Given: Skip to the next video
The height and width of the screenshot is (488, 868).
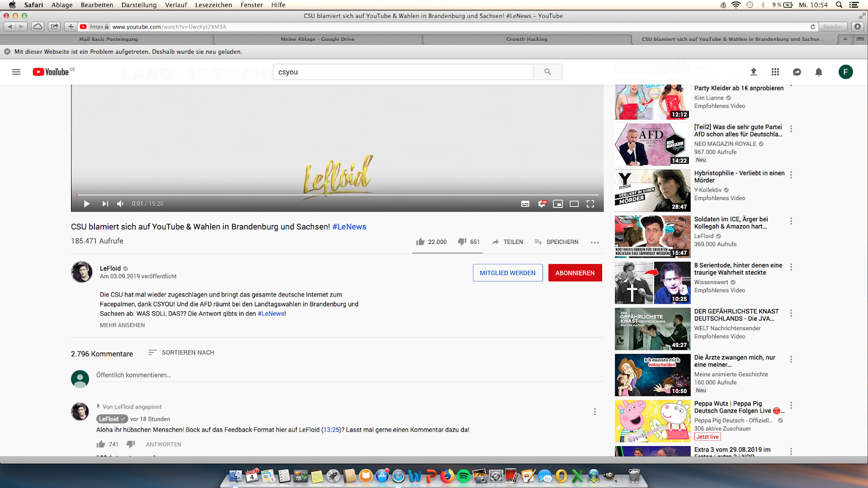Looking at the screenshot, I should click(105, 204).
